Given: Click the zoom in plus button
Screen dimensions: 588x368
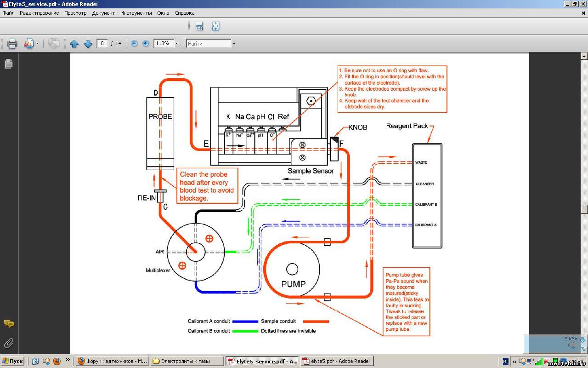Looking at the screenshot, I should [146, 43].
